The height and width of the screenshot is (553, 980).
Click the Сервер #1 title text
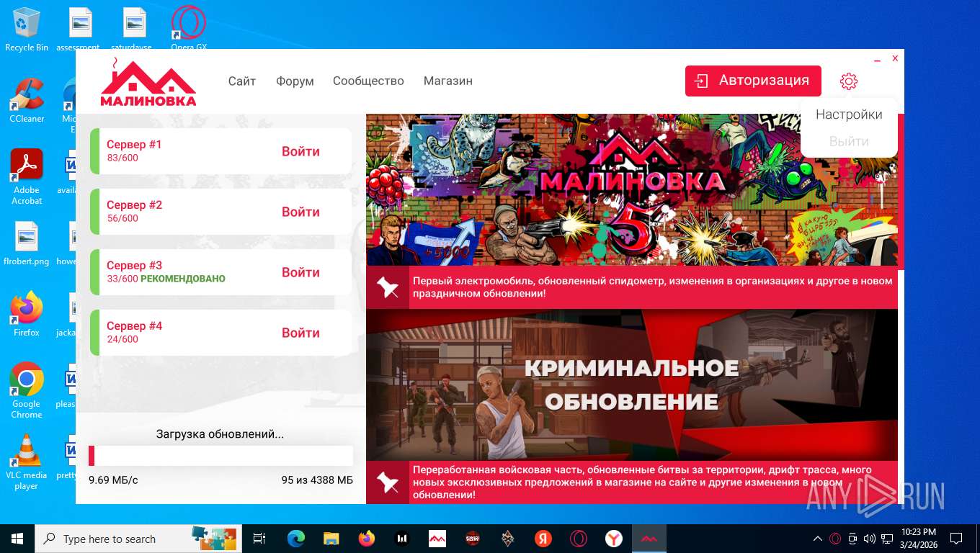pyautogui.click(x=134, y=145)
